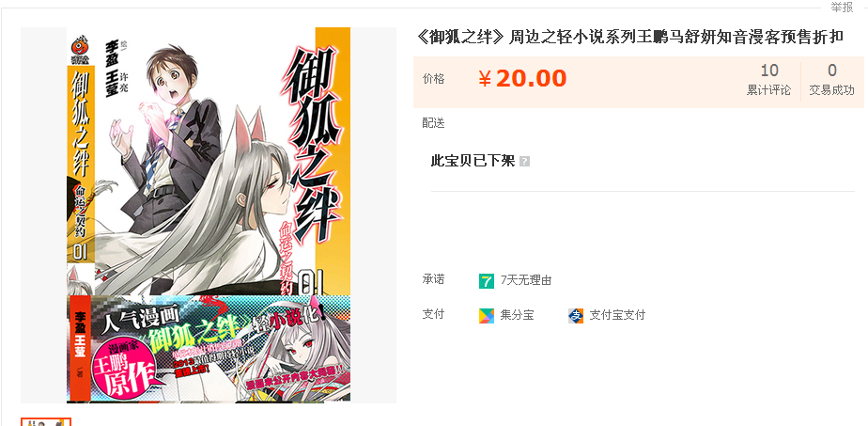Open the 7天无理由 promise link
The width and height of the screenshot is (868, 426).
pyautogui.click(x=525, y=280)
